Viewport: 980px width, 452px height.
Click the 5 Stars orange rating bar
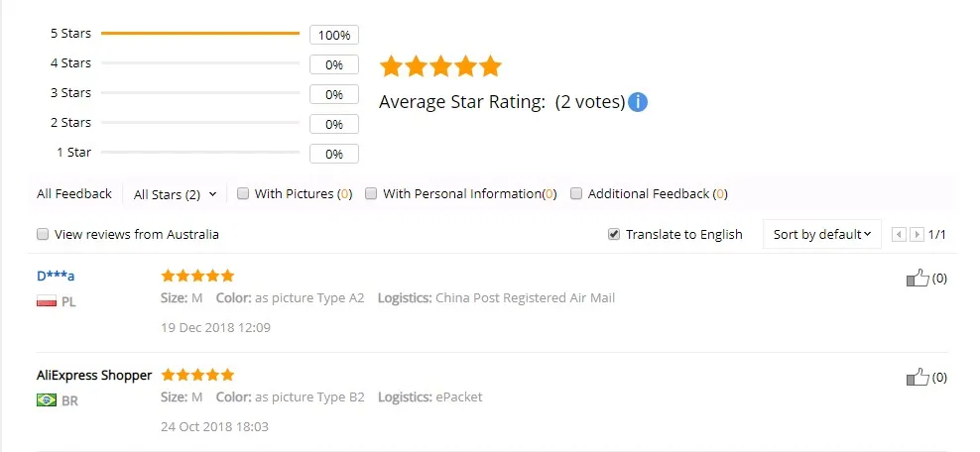(199, 34)
